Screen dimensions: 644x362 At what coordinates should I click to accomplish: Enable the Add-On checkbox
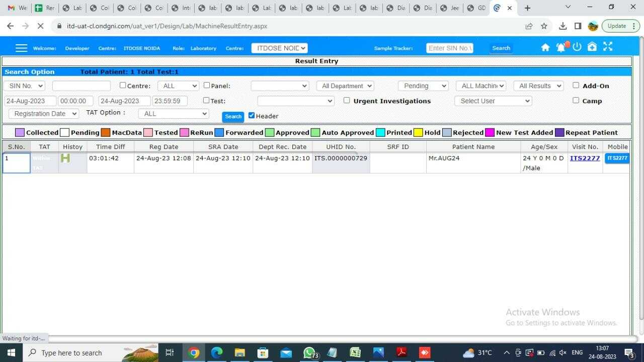click(x=576, y=85)
